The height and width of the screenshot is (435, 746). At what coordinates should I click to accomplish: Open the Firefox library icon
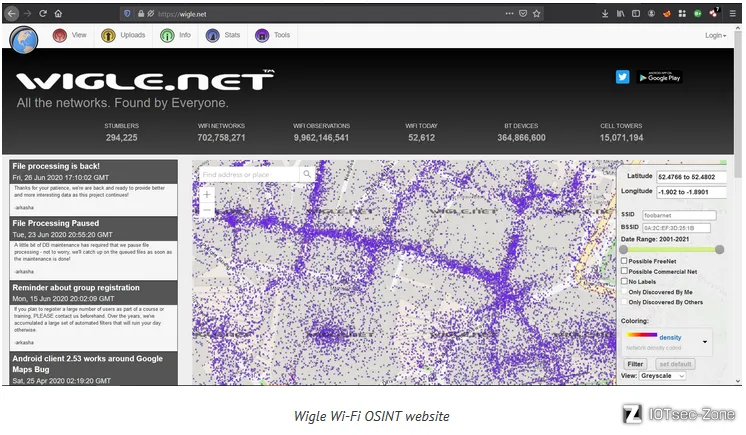pyautogui.click(x=620, y=13)
